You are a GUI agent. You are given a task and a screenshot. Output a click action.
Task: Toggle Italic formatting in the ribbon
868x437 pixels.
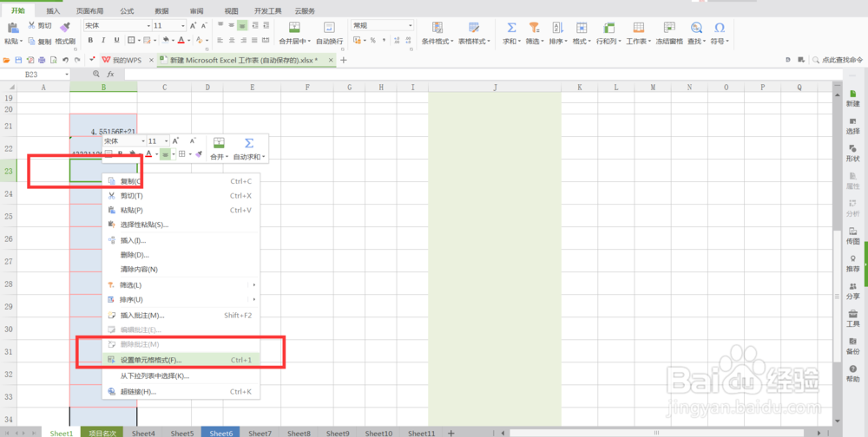point(103,41)
